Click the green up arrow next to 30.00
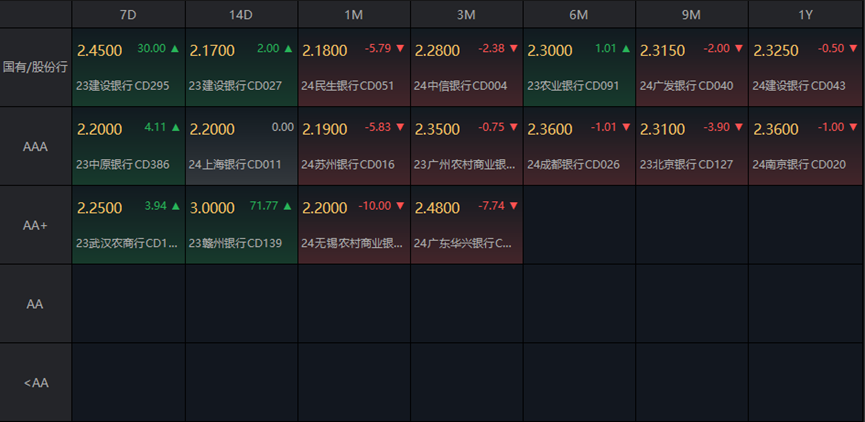 click(x=175, y=49)
